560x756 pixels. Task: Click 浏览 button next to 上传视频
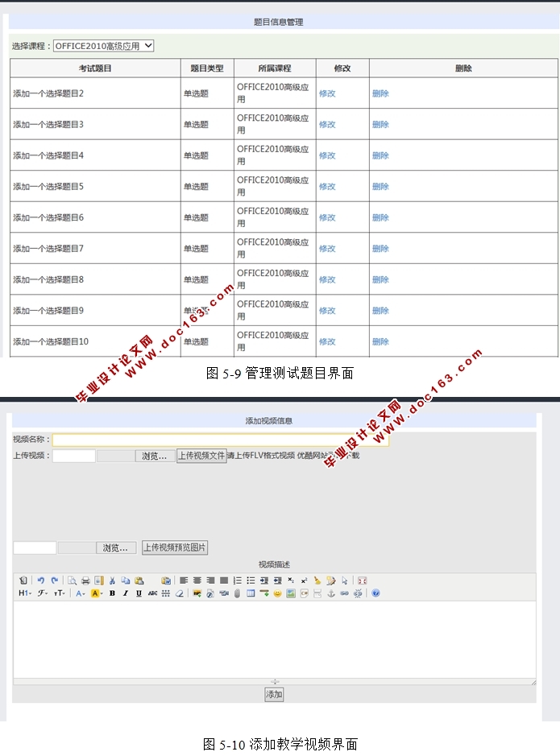click(x=155, y=456)
